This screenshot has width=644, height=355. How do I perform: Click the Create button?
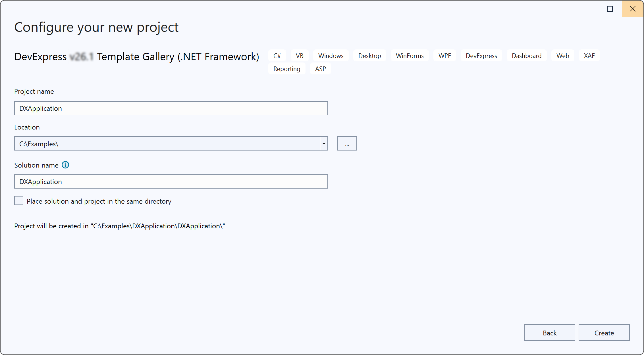pyautogui.click(x=604, y=333)
